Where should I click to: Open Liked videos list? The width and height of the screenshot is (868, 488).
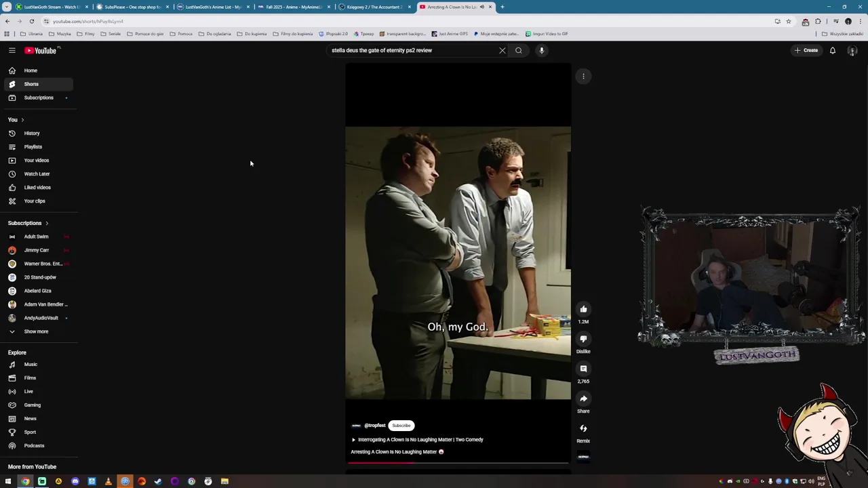point(38,187)
